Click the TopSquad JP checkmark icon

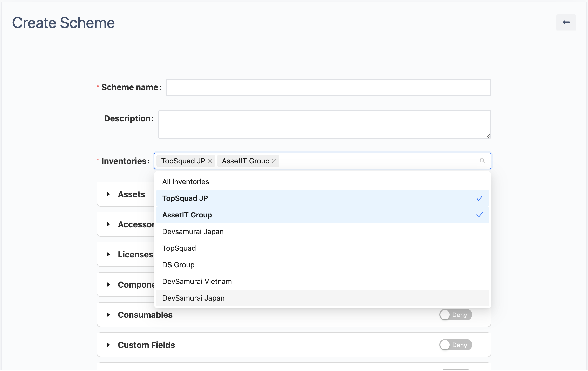[x=479, y=198]
